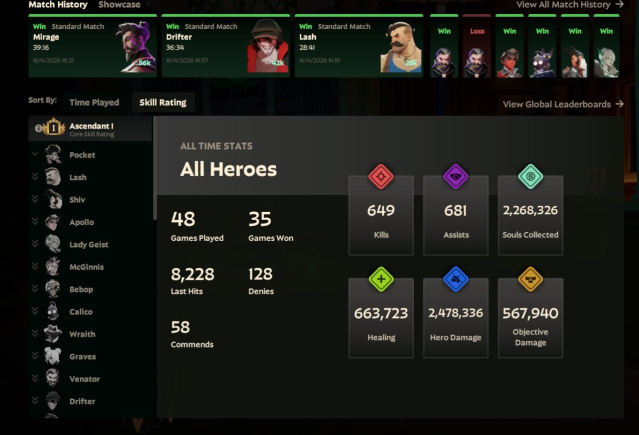Open the Mirage win match card
Image resolution: width=639 pixels, height=435 pixels.
(x=93, y=46)
